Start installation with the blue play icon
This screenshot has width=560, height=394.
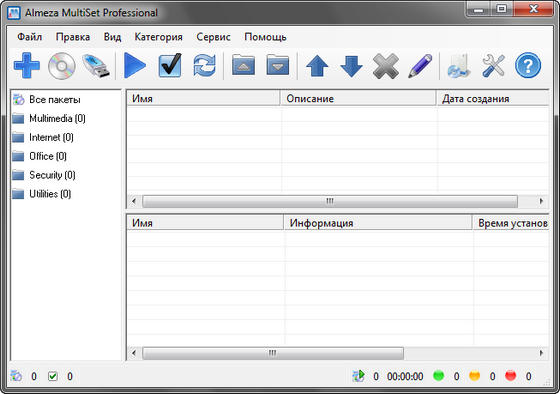pos(135,65)
